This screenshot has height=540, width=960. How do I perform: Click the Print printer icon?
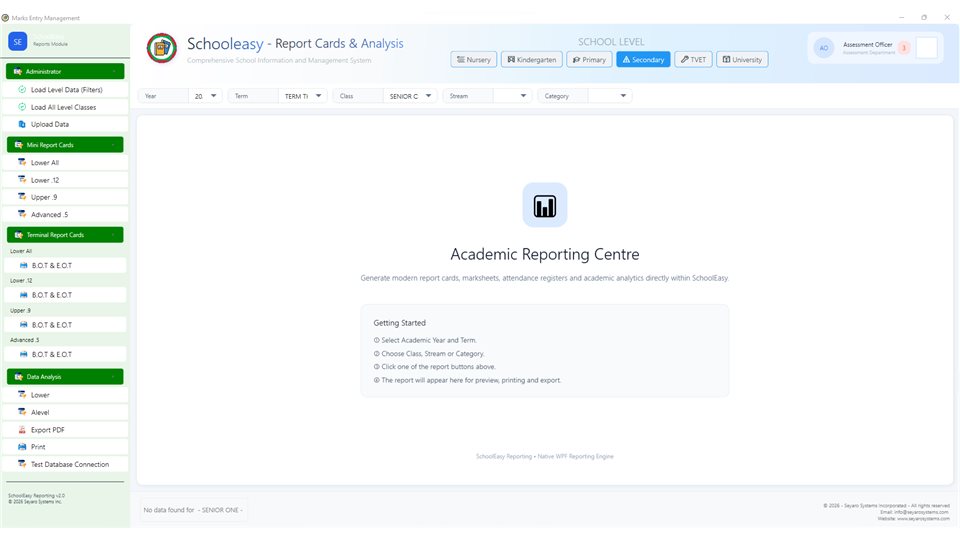[x=22, y=446]
